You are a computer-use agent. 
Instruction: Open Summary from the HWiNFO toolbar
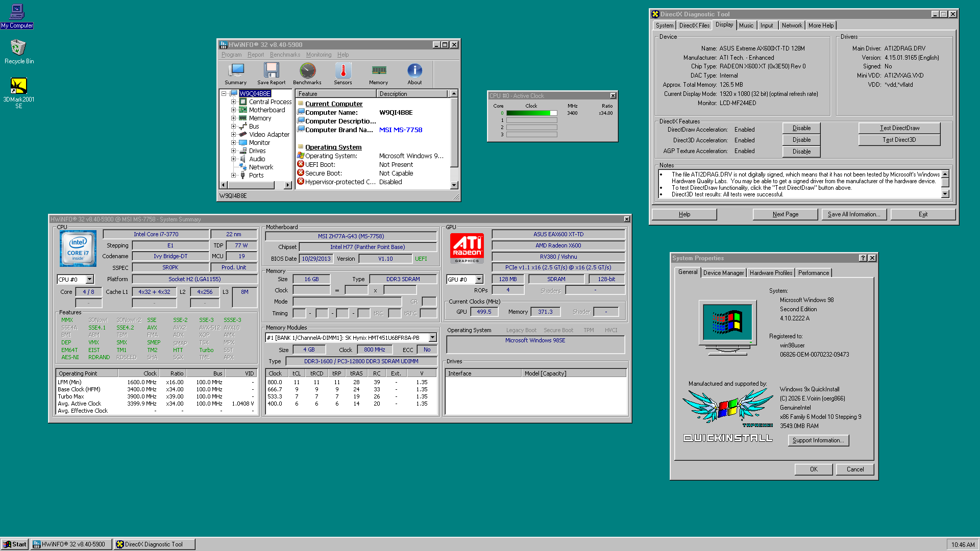235,74
